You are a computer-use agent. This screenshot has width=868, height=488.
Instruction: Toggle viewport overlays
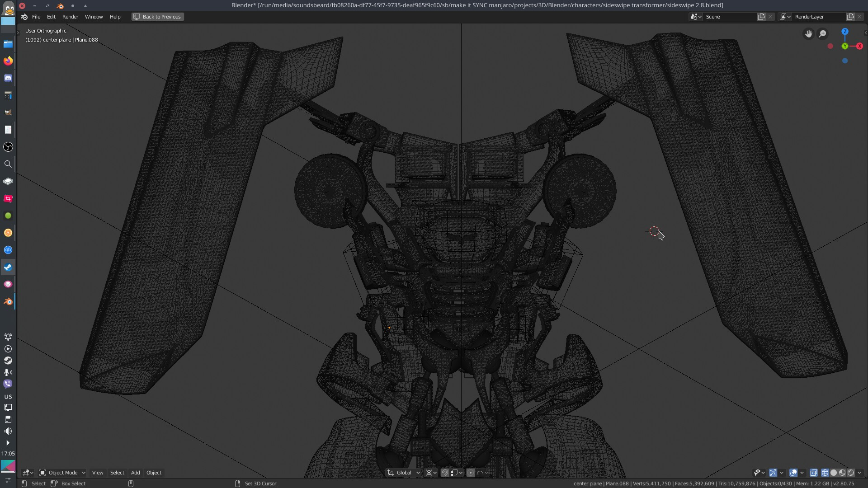pos(793,473)
